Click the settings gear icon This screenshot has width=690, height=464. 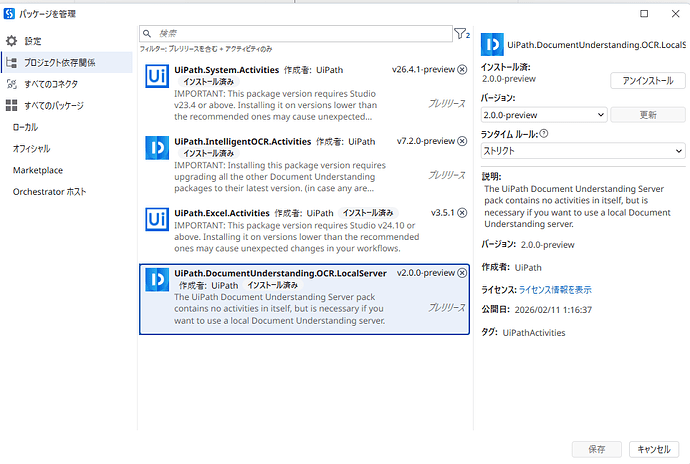pyautogui.click(x=11, y=41)
